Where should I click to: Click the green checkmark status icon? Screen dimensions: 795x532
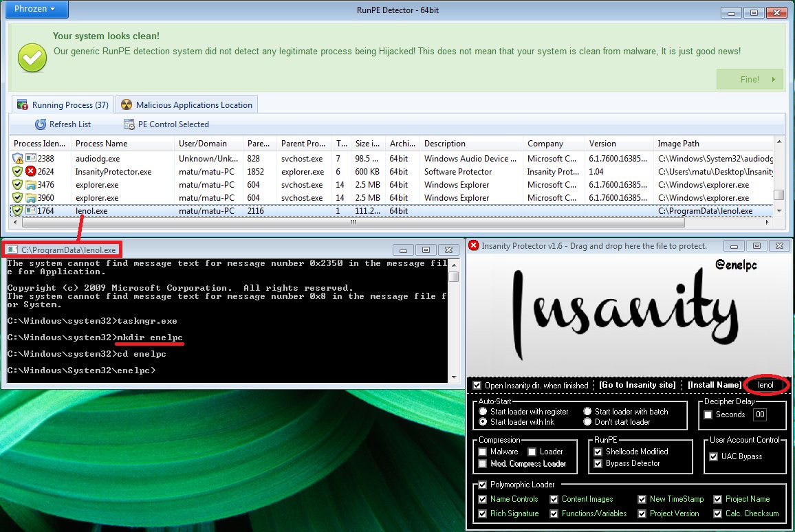click(32, 58)
